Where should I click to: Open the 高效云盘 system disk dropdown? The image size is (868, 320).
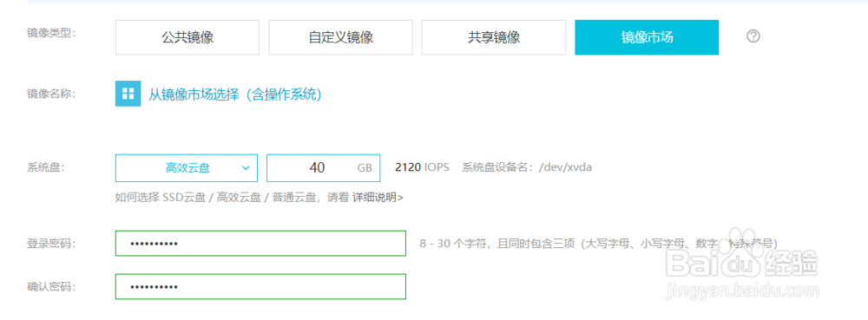pos(187,168)
